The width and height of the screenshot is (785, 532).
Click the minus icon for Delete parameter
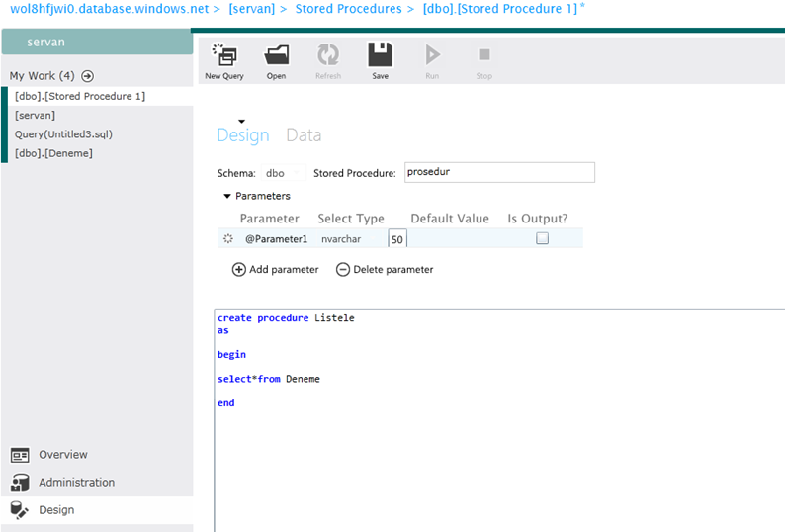coord(343,270)
